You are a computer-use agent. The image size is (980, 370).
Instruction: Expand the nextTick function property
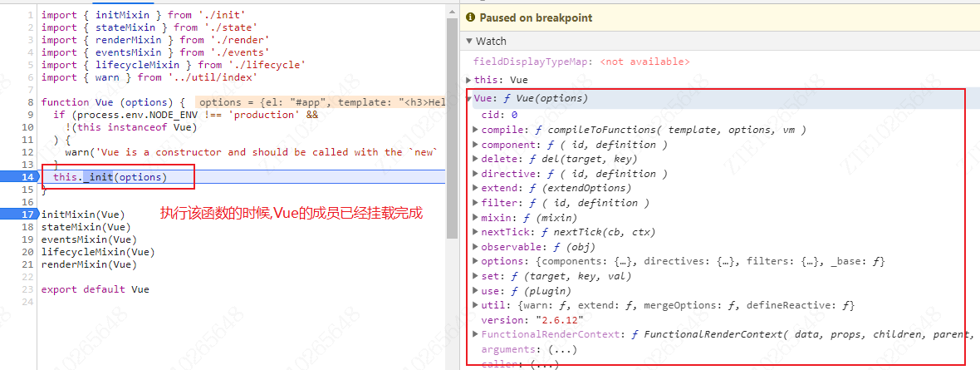pos(476,232)
